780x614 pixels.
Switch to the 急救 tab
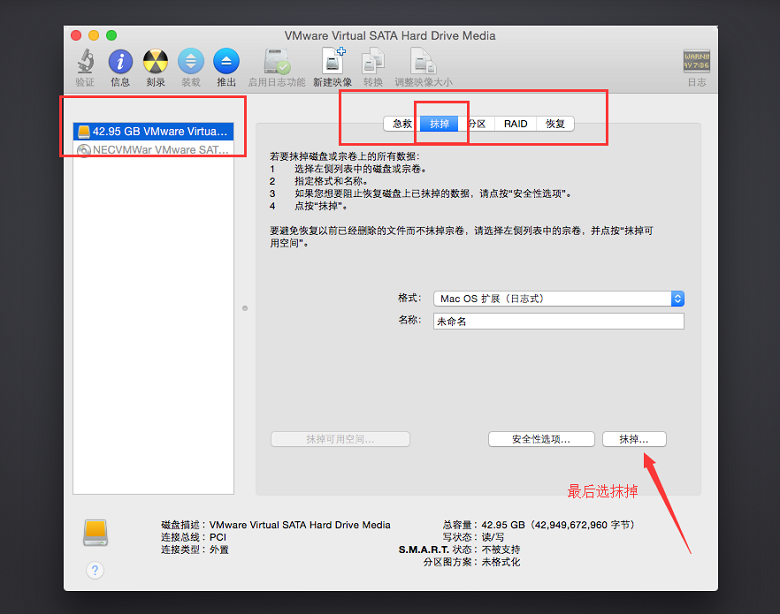tap(402, 124)
